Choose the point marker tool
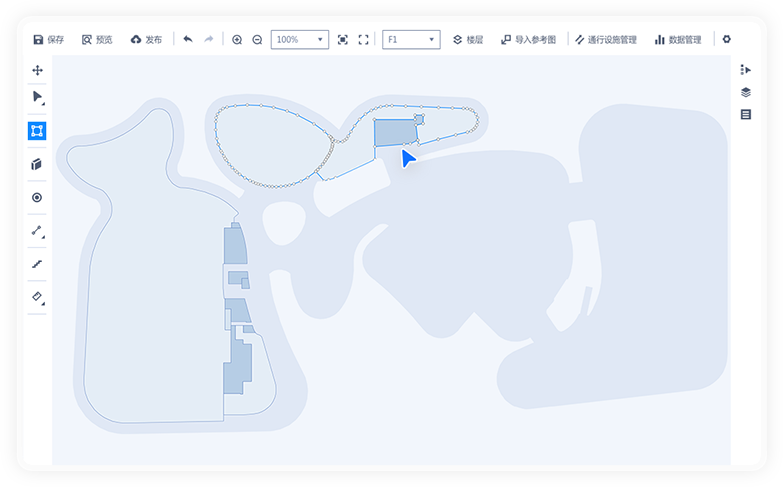The image size is (783, 487). point(37,198)
